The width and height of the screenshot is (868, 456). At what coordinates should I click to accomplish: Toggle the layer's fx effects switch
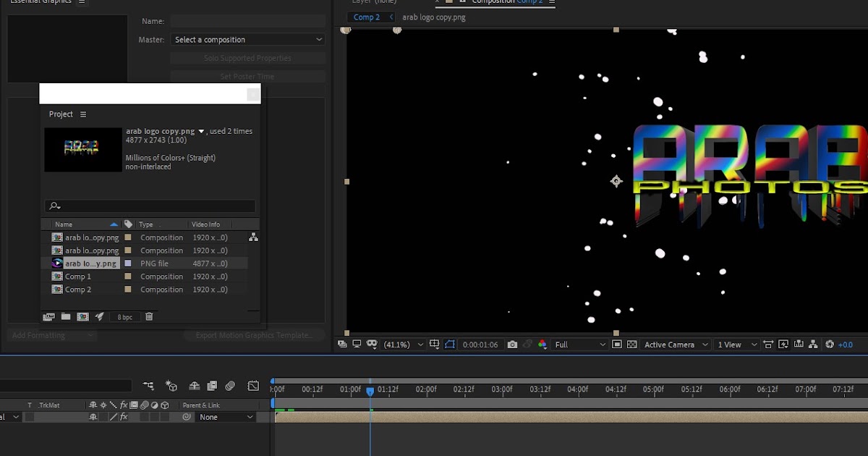point(124,417)
